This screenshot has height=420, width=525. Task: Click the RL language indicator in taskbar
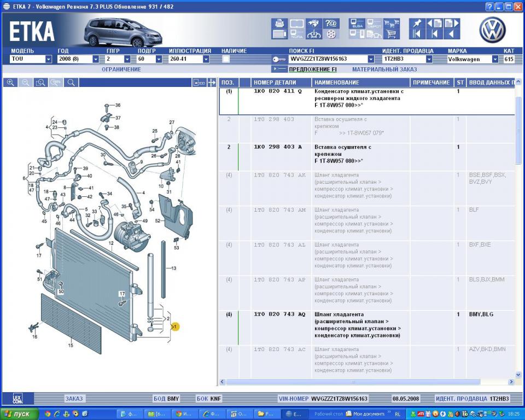coord(398,415)
